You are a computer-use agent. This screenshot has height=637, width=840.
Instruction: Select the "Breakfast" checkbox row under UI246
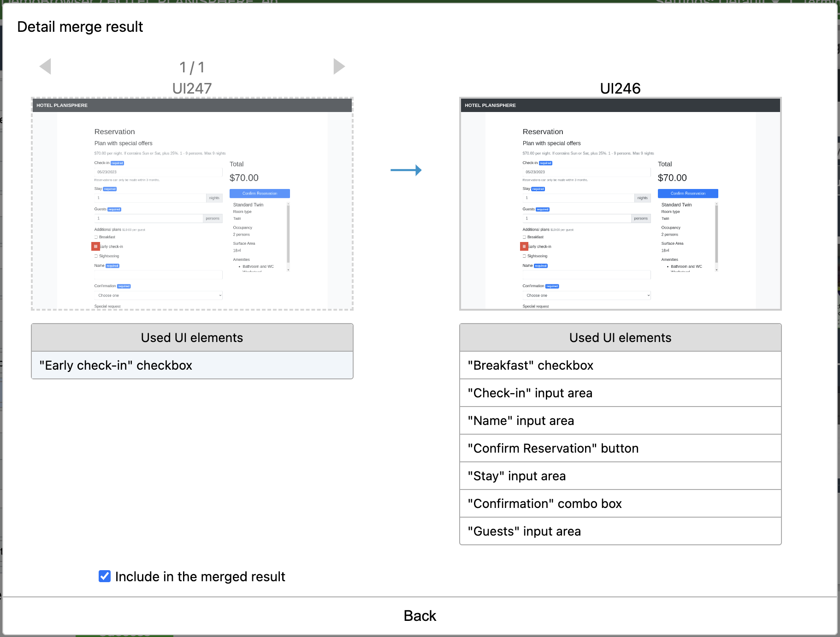(x=620, y=365)
